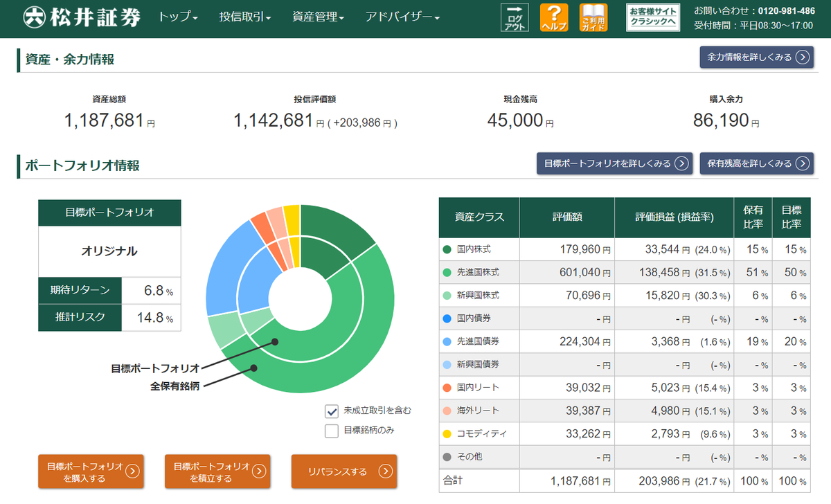Viewport: 831px width, 504px height.
Task: Click 目標ポートフォリオを詳しくみる button
Action: tap(614, 163)
